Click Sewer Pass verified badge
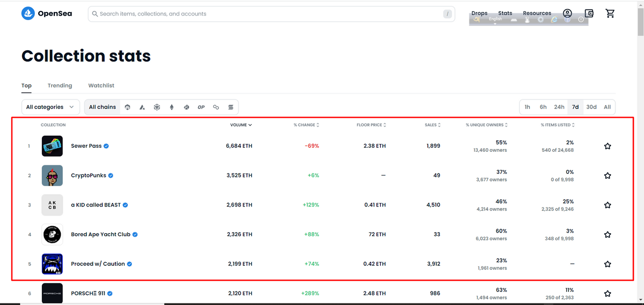 pyautogui.click(x=106, y=146)
